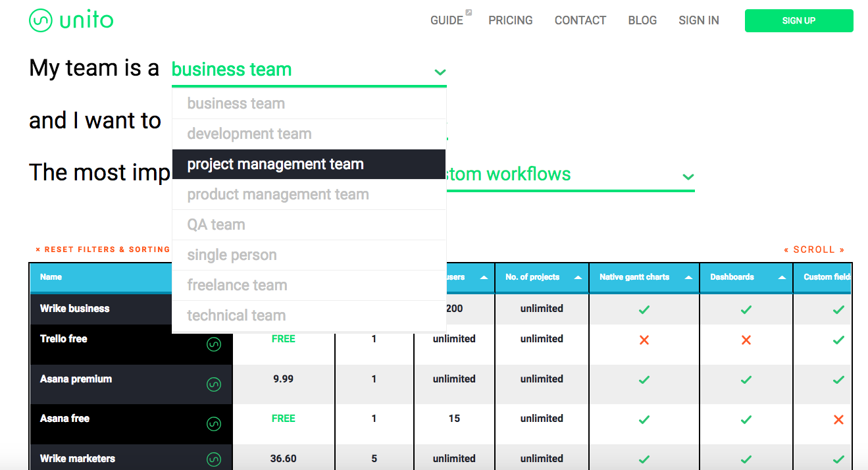The image size is (868, 470).
Task: Click gantt charts checkmark for Asana premium
Action: [x=644, y=380]
